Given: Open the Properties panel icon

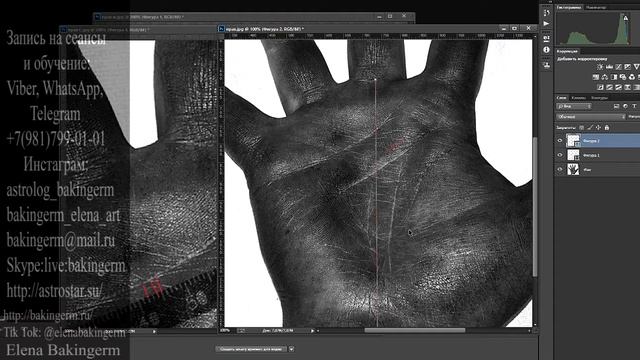Looking at the screenshot, I should (547, 38).
